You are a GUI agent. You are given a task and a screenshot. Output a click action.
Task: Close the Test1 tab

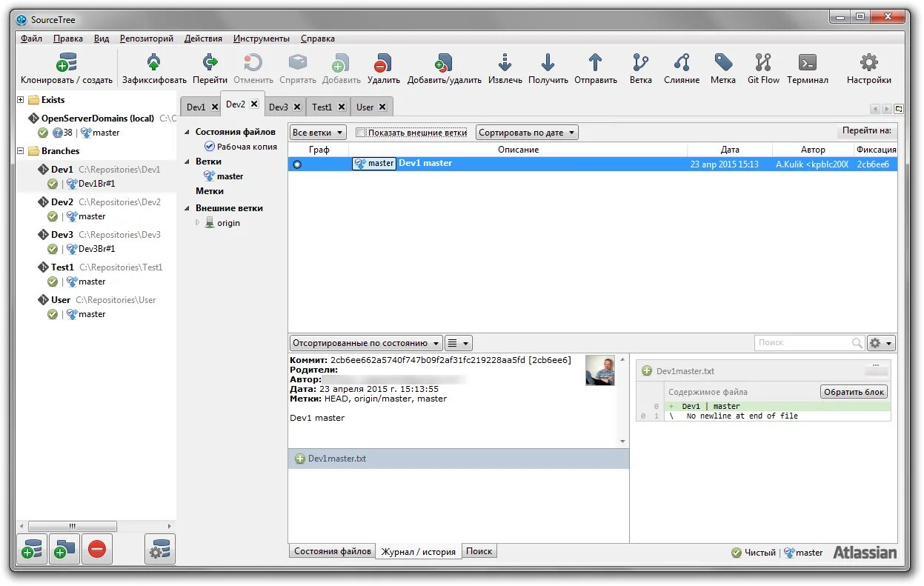tap(342, 107)
